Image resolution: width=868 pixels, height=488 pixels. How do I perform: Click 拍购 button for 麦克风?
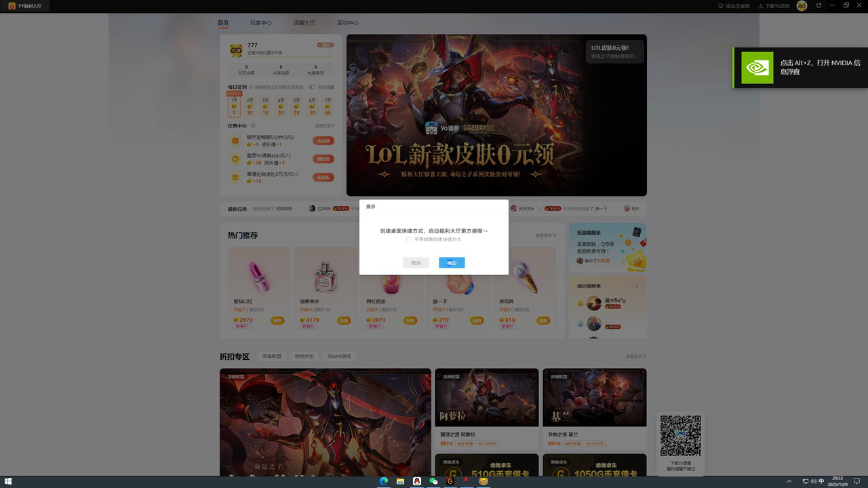pos(543,321)
